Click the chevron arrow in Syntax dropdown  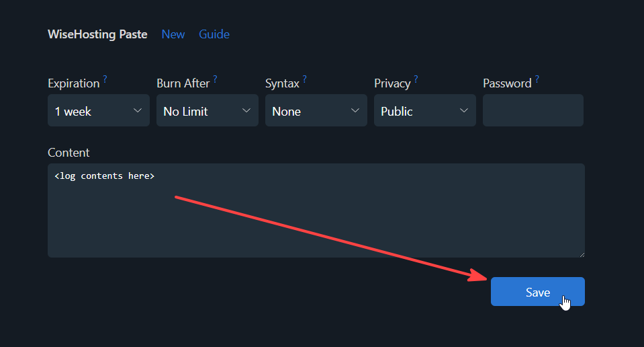(x=355, y=110)
